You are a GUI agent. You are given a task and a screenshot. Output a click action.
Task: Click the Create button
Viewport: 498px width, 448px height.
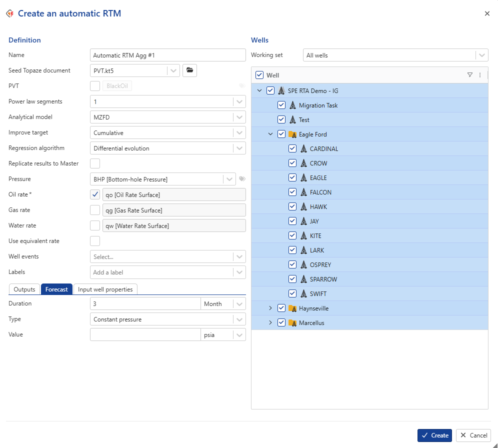point(434,435)
